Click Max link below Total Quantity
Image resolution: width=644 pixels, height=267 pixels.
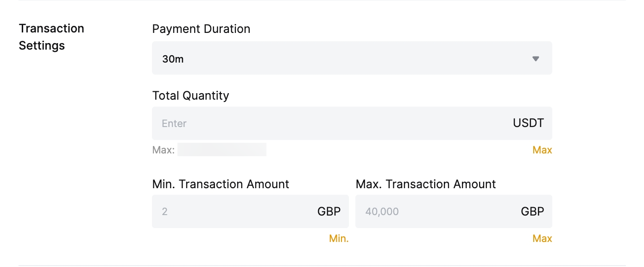point(542,150)
